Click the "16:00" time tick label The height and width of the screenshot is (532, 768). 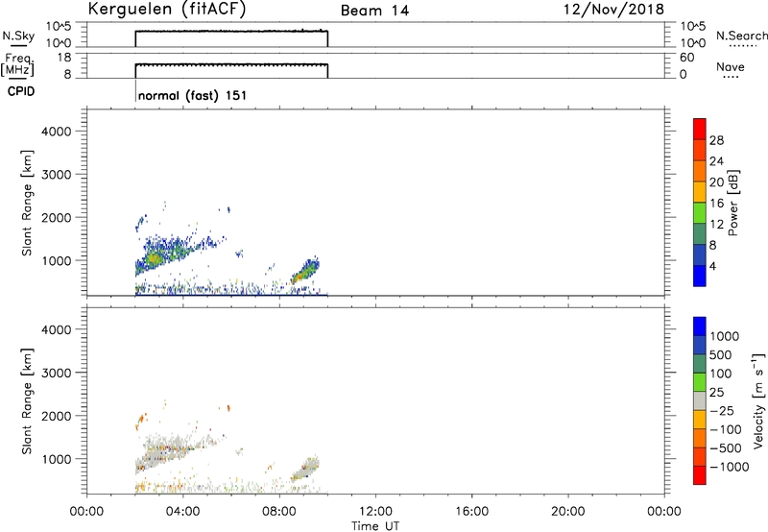click(x=471, y=512)
